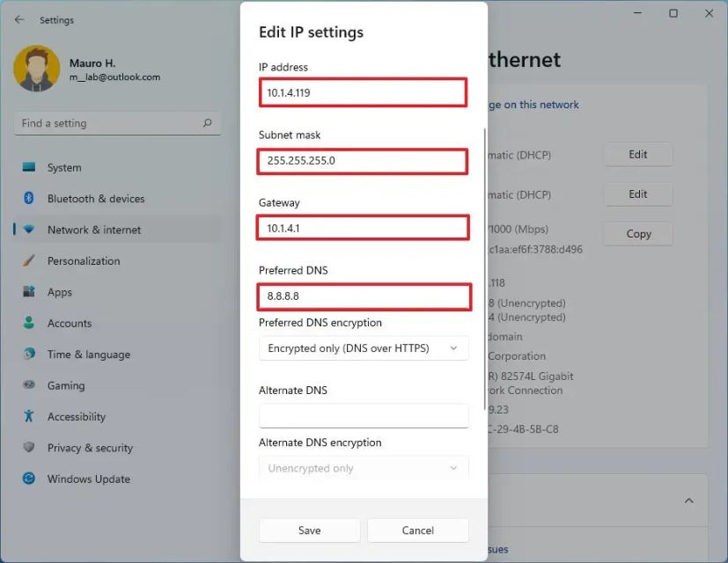Click the search magnifier icon
The width and height of the screenshot is (728, 563).
click(208, 123)
